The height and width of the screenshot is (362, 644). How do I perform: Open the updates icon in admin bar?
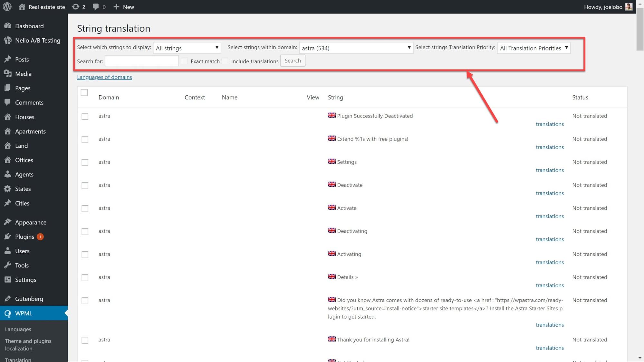coord(75,7)
